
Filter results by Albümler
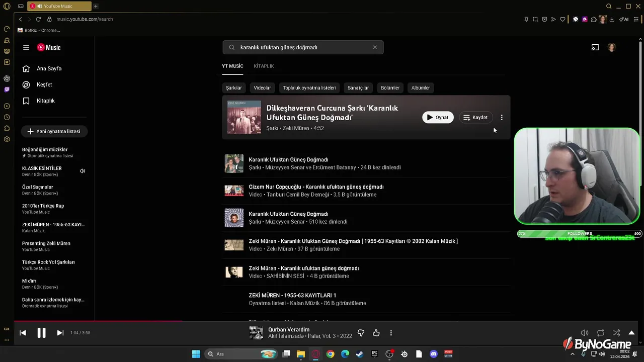[421, 87]
